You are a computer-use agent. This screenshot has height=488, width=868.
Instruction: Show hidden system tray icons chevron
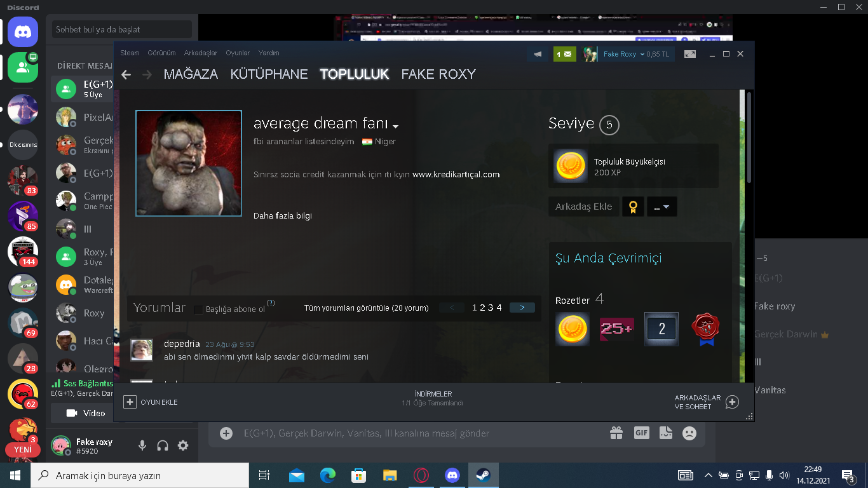tap(708, 475)
